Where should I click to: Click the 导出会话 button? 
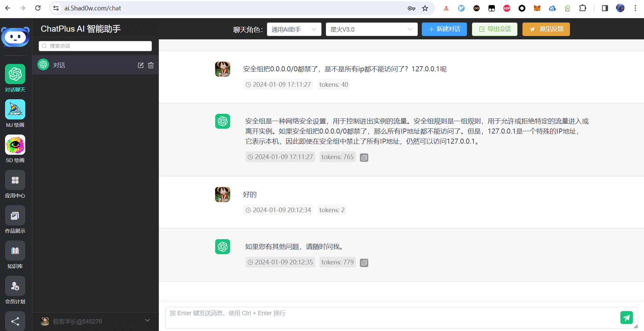tap(495, 29)
